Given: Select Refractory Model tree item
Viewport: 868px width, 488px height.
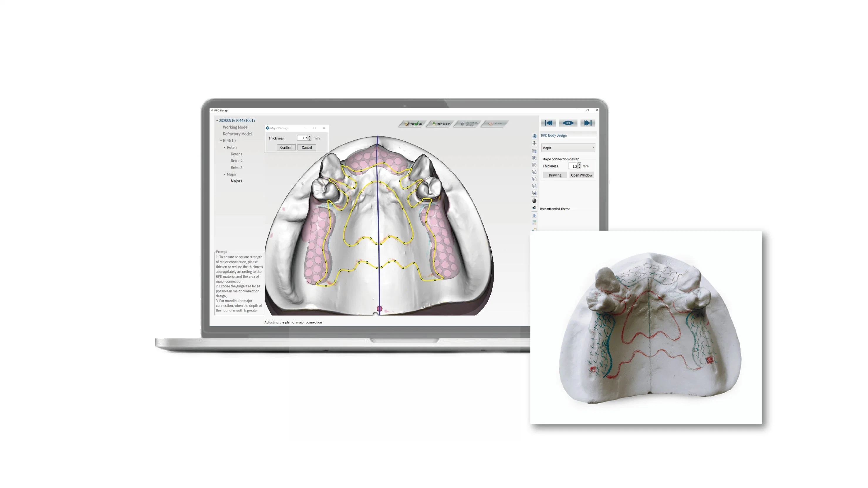Looking at the screenshot, I should (237, 133).
